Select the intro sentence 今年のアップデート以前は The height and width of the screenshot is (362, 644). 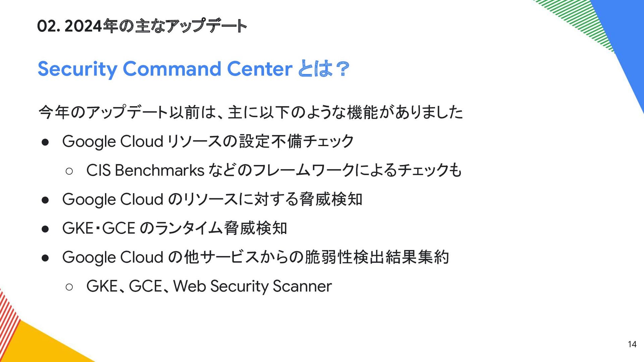click(251, 112)
